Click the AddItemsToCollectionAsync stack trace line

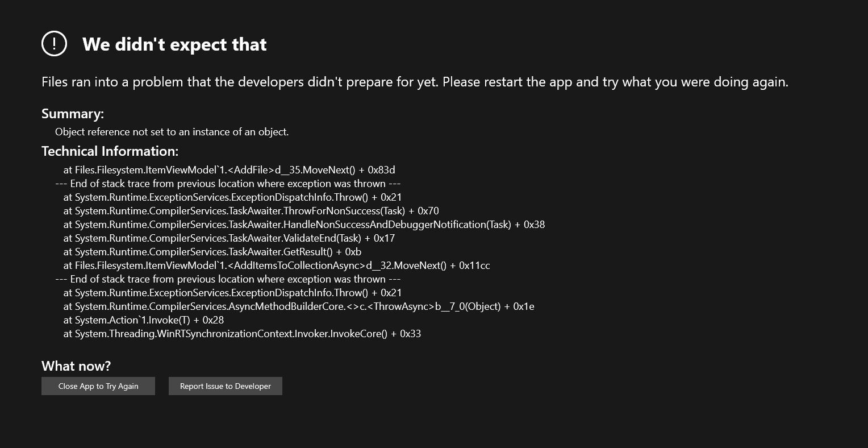click(277, 265)
